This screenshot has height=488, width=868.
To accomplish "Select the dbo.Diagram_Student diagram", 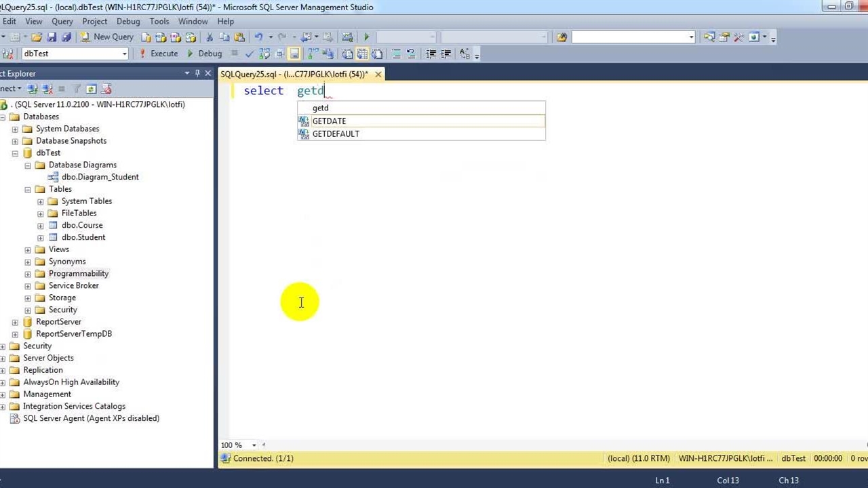I will click(x=100, y=177).
